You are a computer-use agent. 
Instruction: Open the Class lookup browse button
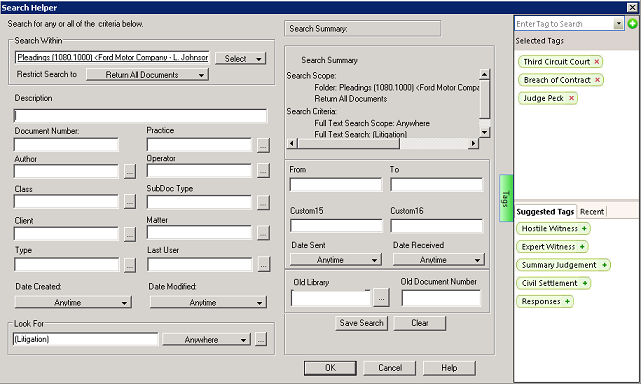(x=130, y=202)
